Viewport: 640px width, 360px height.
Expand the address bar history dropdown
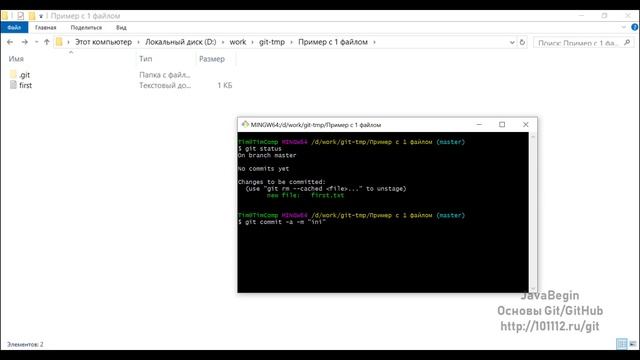pyautogui.click(x=512, y=42)
